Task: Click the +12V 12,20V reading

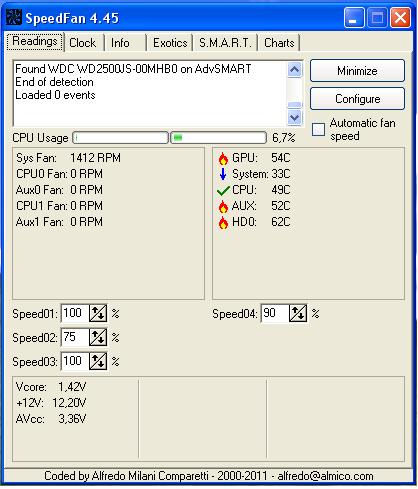Action: [x=51, y=403]
